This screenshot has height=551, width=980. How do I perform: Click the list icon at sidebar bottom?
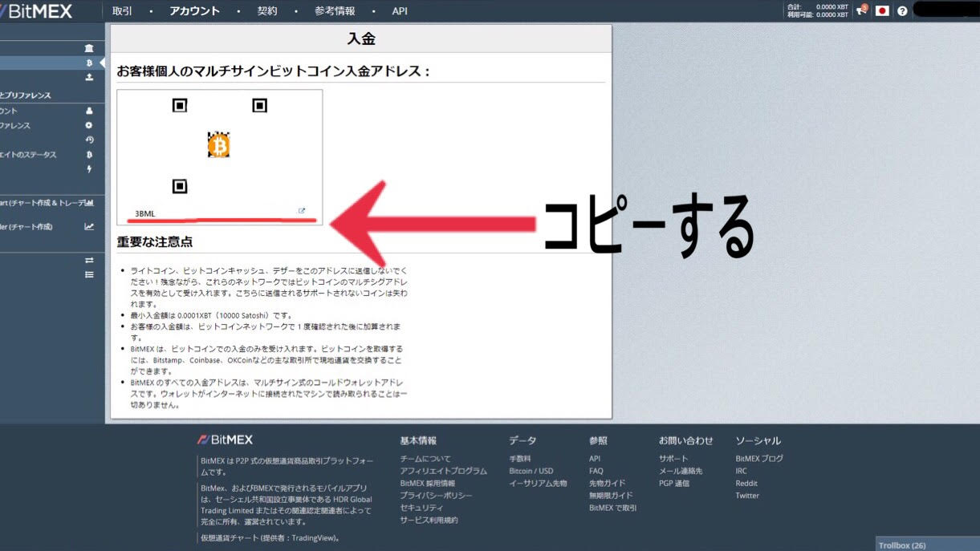click(x=89, y=274)
